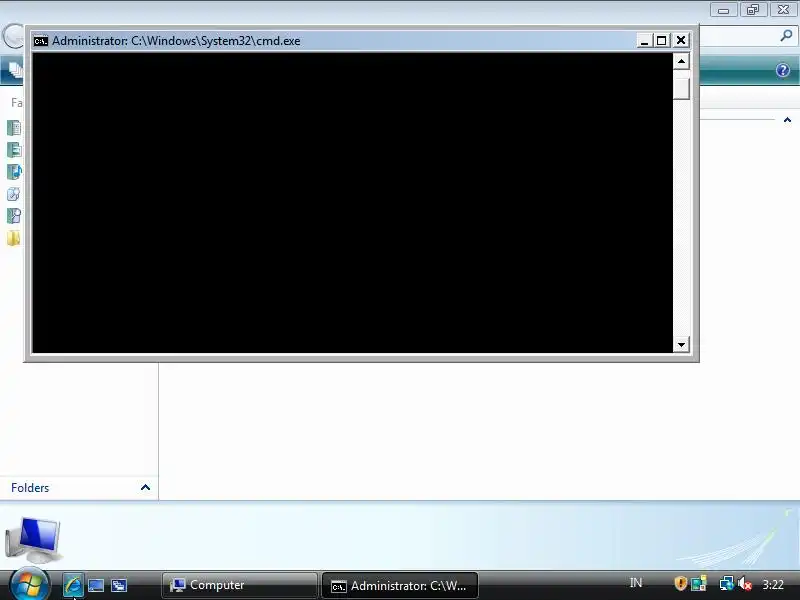The image size is (800, 600).
Task: Open the Searches favorite link icon
Action: coord(14,216)
